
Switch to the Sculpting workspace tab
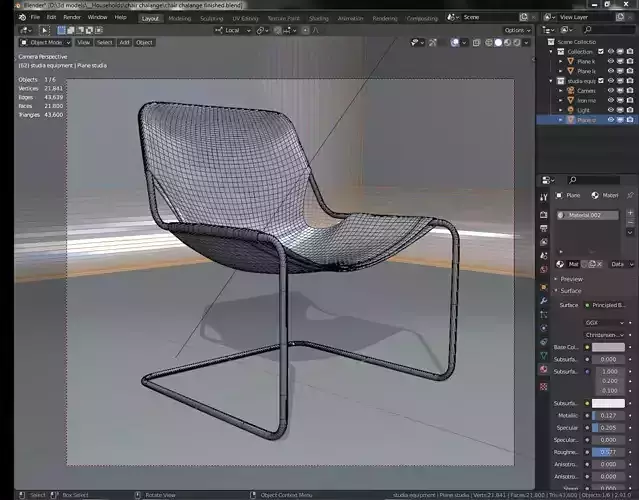click(x=212, y=18)
